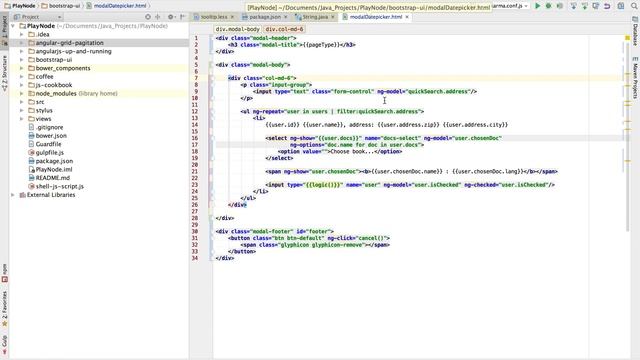Open the Project view selector dropdown
This screenshot has height=360, width=640.
point(37,17)
